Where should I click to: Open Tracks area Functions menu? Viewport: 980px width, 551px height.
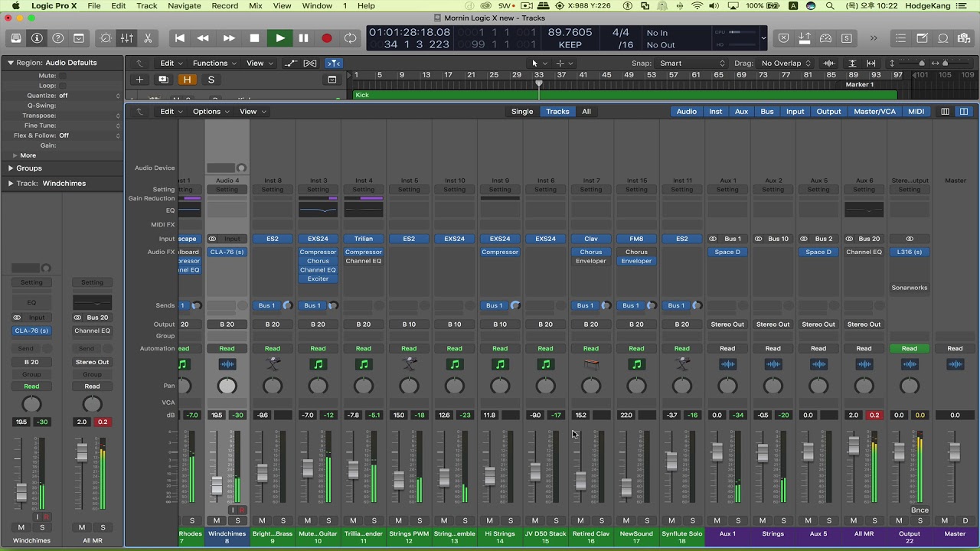click(214, 64)
